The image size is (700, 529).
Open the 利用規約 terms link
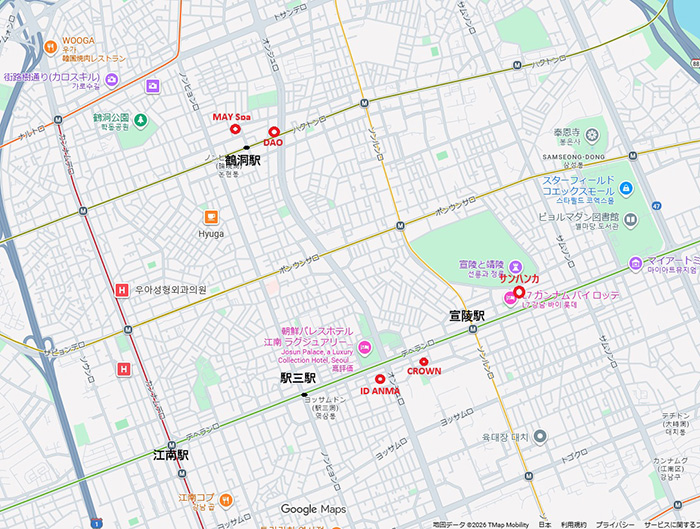coord(573,523)
